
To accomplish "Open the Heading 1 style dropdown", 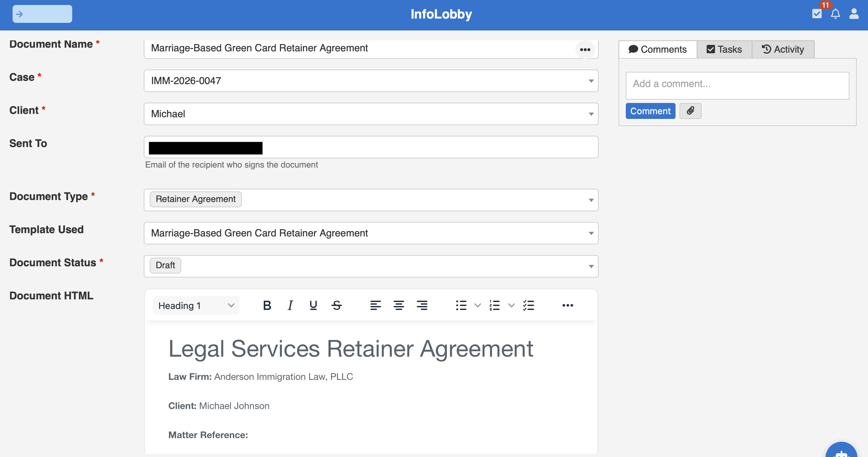I will click(x=196, y=305).
